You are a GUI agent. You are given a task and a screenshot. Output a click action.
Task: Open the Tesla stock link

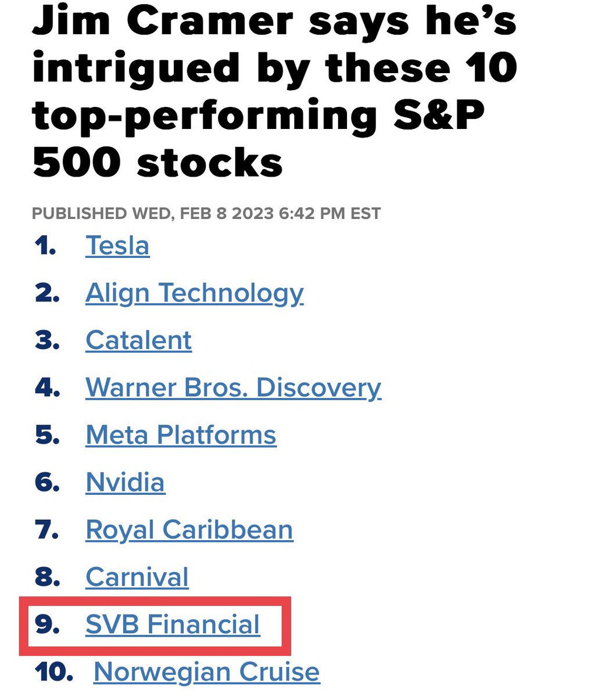[117, 246]
